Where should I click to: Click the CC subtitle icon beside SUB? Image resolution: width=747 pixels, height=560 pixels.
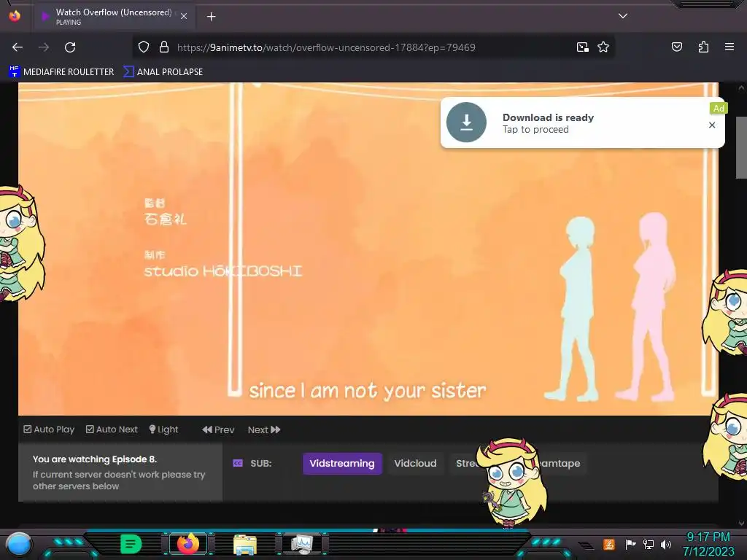point(238,463)
